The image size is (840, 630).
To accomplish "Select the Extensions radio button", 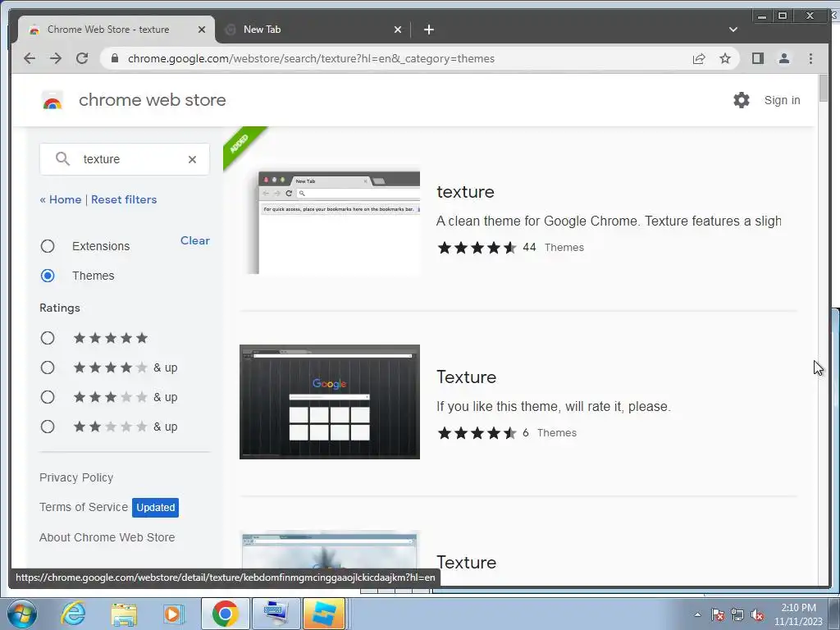I will tap(48, 246).
